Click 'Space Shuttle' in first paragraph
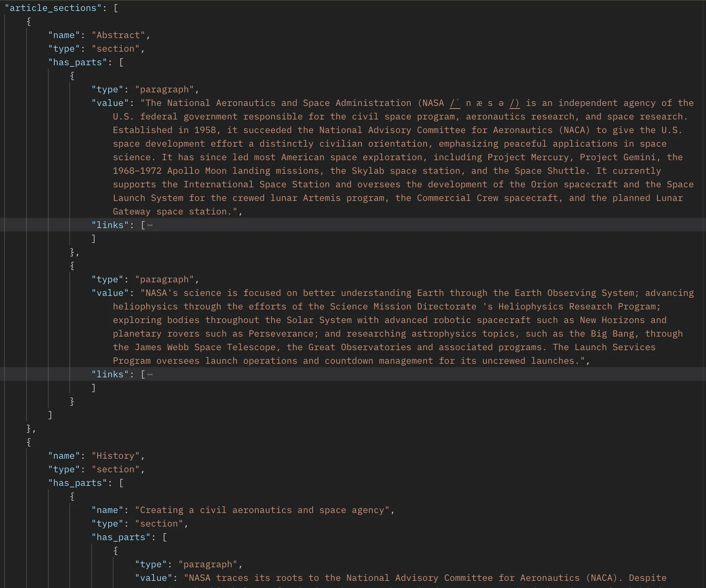706x588 pixels. point(550,171)
